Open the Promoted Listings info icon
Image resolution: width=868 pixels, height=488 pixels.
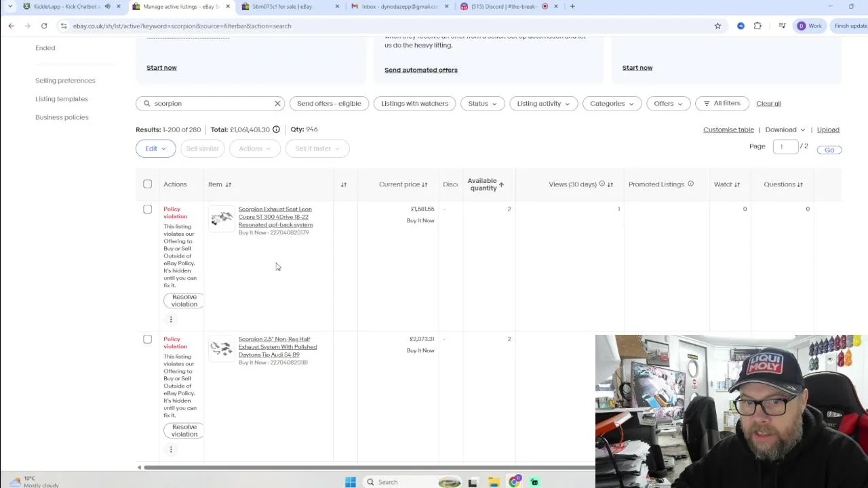point(690,184)
